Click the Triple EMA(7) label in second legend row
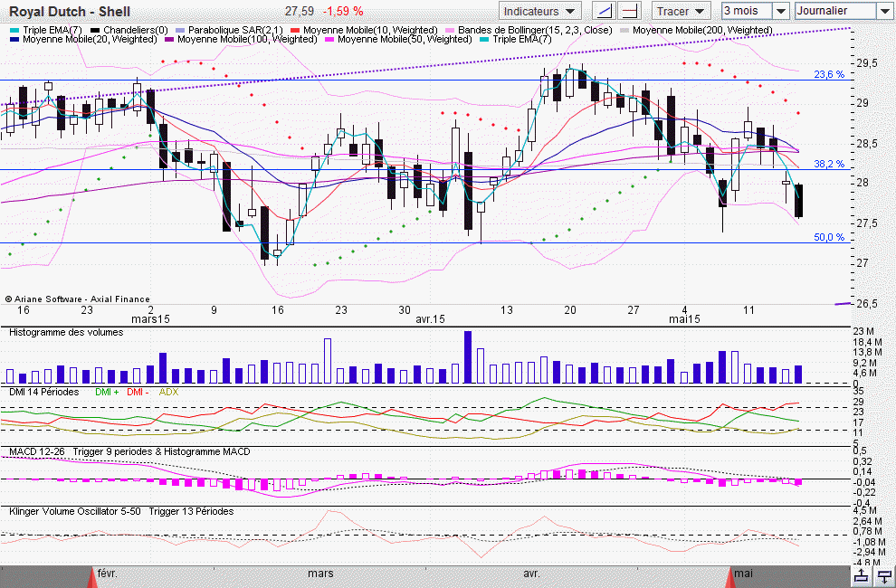Screen dimensions: 896x588 521,40
